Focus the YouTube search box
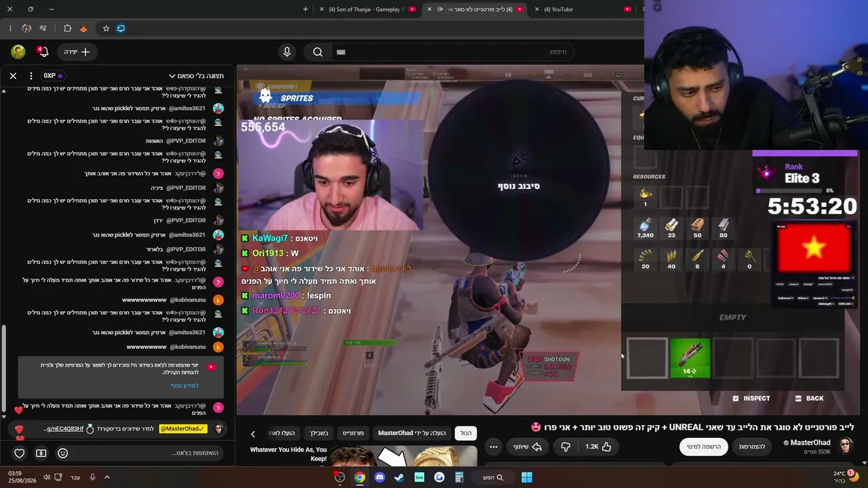The width and height of the screenshot is (868, 488). [x=452, y=52]
